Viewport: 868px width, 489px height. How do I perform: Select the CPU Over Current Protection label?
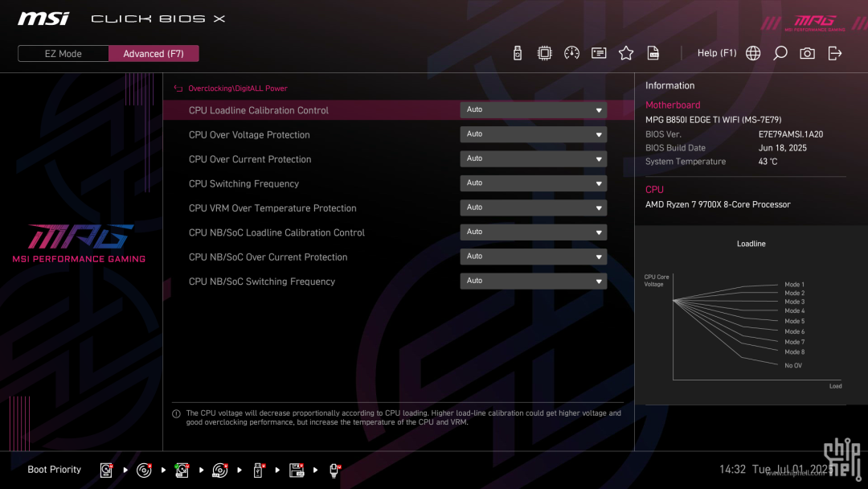coord(250,159)
